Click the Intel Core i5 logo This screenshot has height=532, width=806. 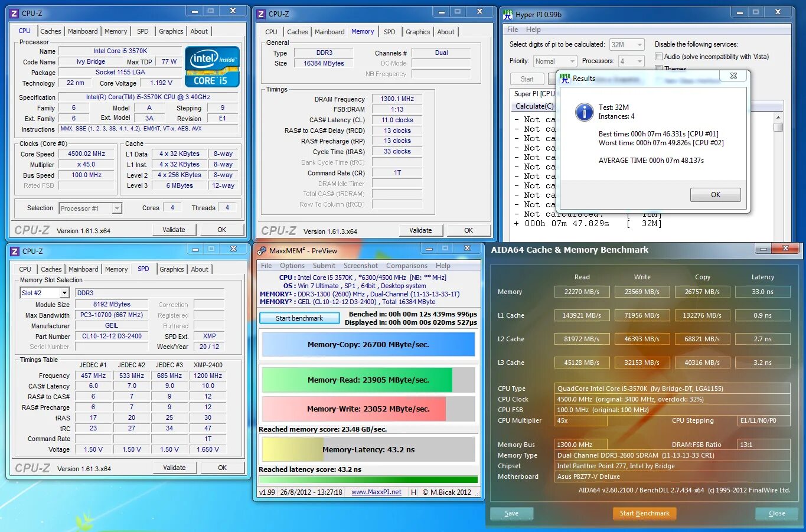point(212,66)
